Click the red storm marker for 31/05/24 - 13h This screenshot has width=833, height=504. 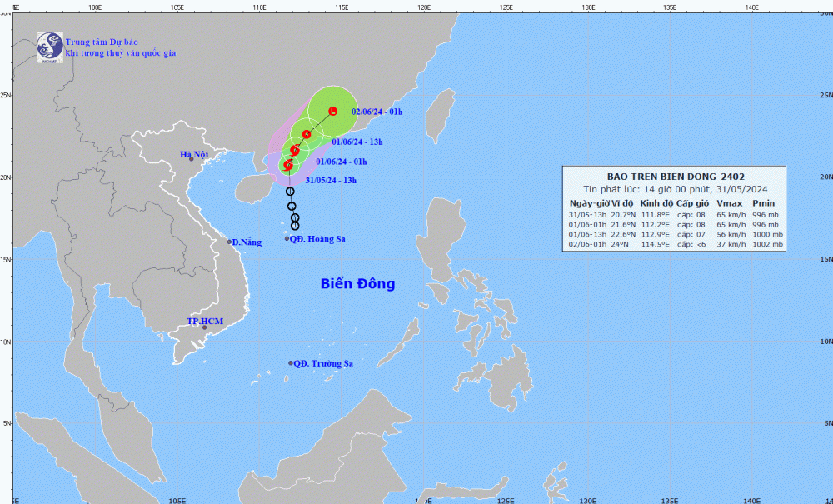288,166
